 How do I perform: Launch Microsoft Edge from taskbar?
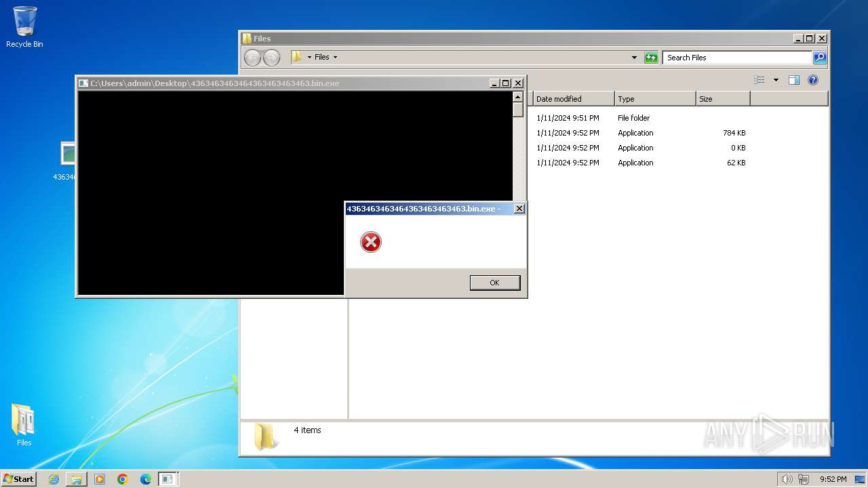pyautogui.click(x=145, y=479)
